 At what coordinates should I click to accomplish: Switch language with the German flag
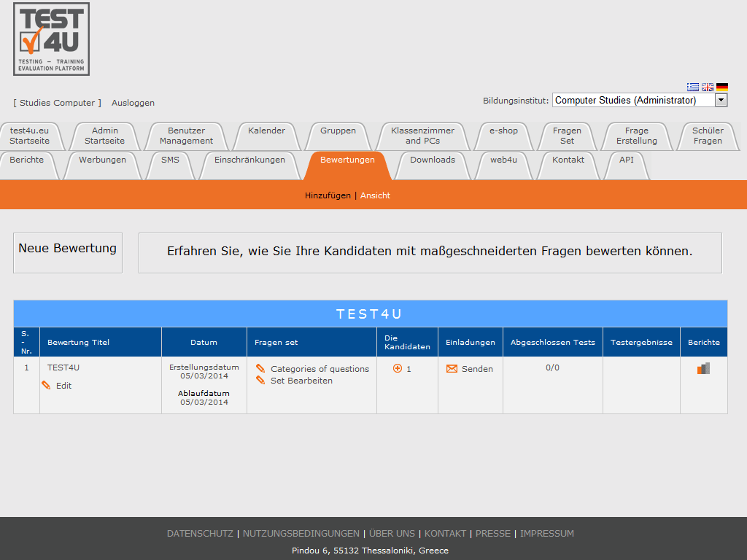pos(722,87)
